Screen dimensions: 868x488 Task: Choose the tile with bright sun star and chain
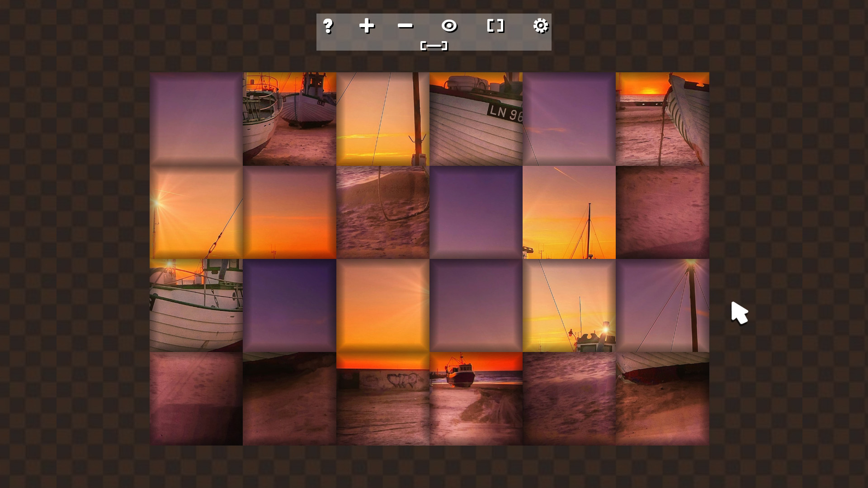[x=196, y=212]
